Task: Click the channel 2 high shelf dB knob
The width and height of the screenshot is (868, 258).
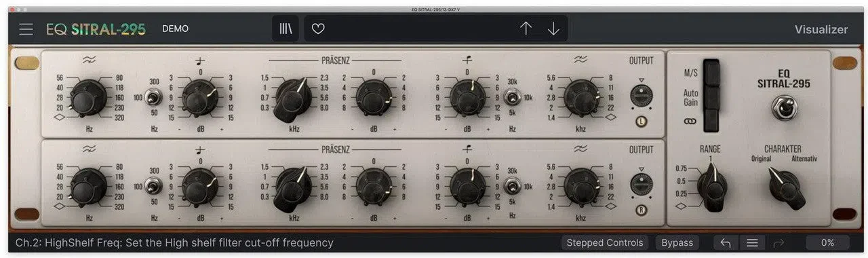Action: [467, 187]
